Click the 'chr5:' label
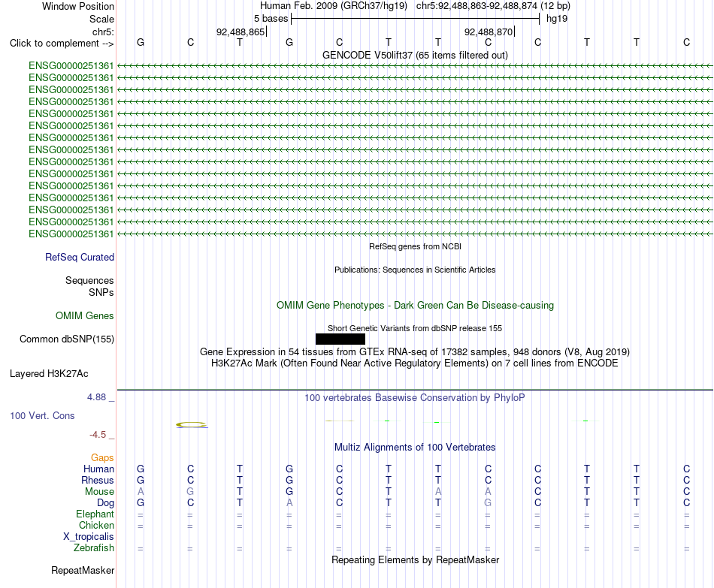The height and width of the screenshot is (588, 714). pyautogui.click(x=104, y=32)
